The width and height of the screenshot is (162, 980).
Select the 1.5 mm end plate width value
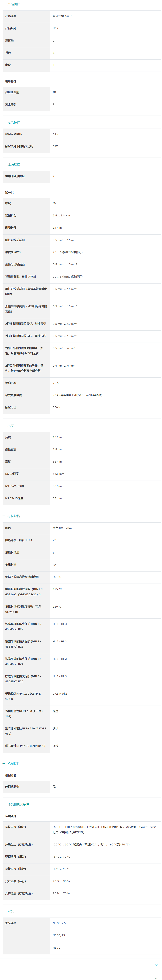[58, 449]
